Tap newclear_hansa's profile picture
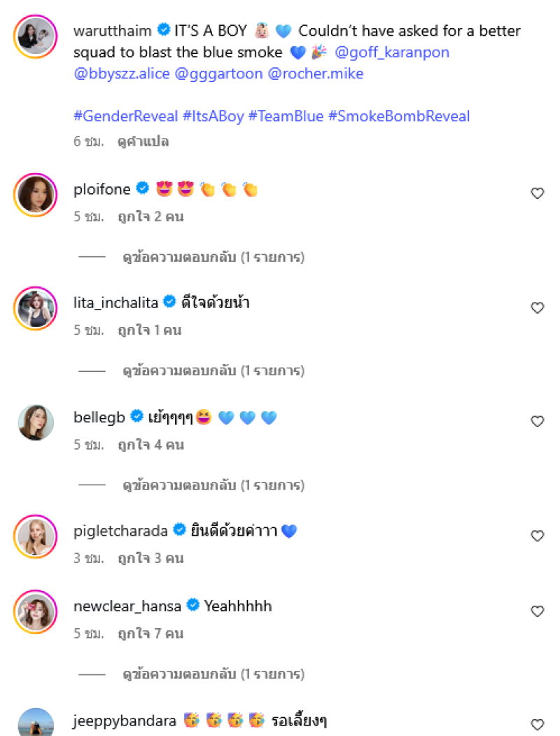 (x=35, y=611)
